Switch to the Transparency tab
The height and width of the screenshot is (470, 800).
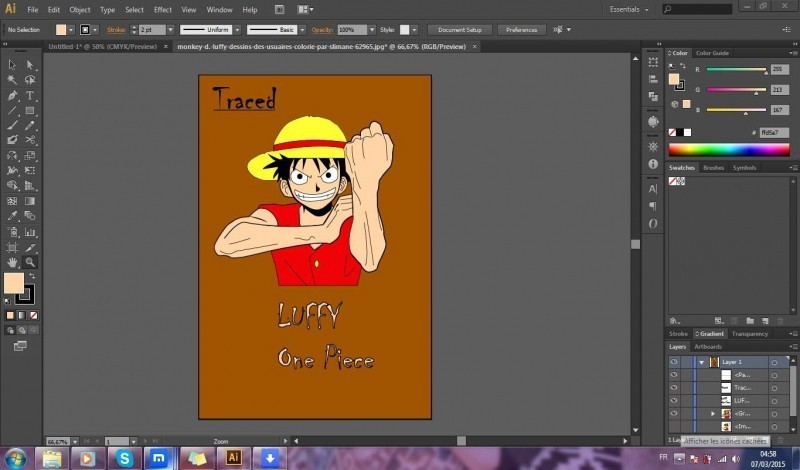[x=749, y=334]
